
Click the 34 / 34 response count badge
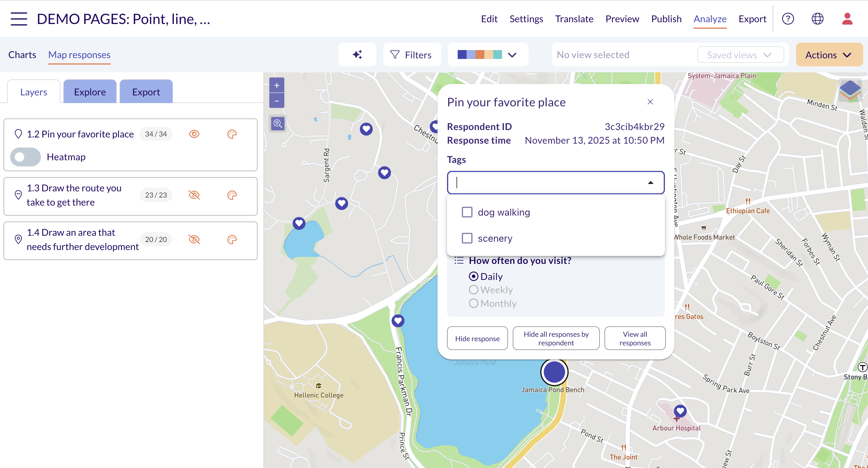(x=156, y=134)
